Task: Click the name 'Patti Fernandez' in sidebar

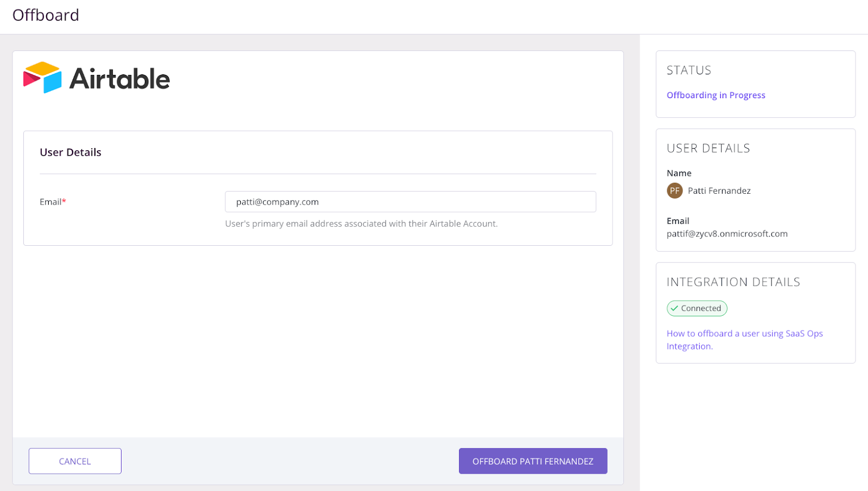Action: coord(719,190)
